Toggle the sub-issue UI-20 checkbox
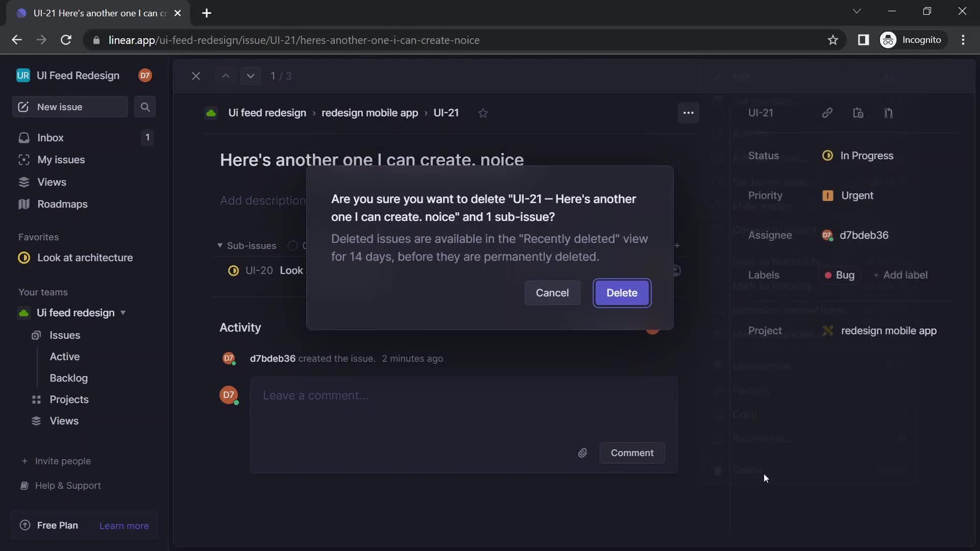Screen dimensions: 980x551 [233, 270]
